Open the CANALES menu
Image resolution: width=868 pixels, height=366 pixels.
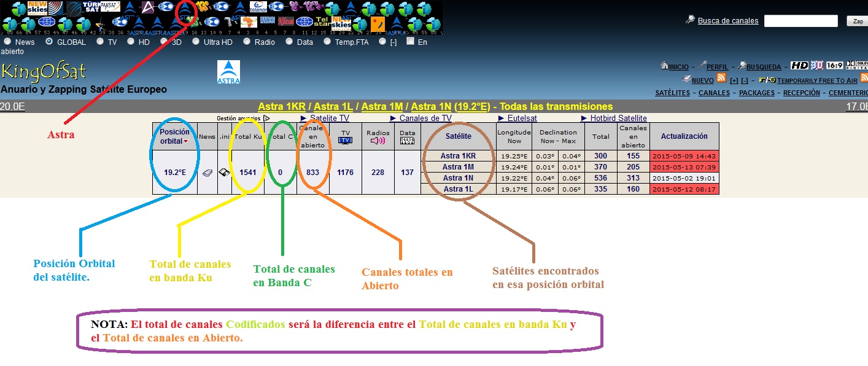(x=713, y=93)
